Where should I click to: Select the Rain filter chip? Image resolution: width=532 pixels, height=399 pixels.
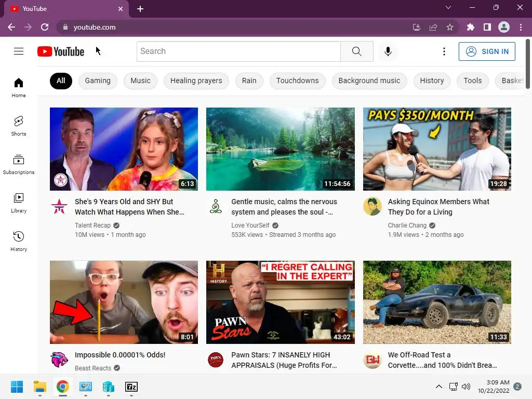click(x=249, y=81)
